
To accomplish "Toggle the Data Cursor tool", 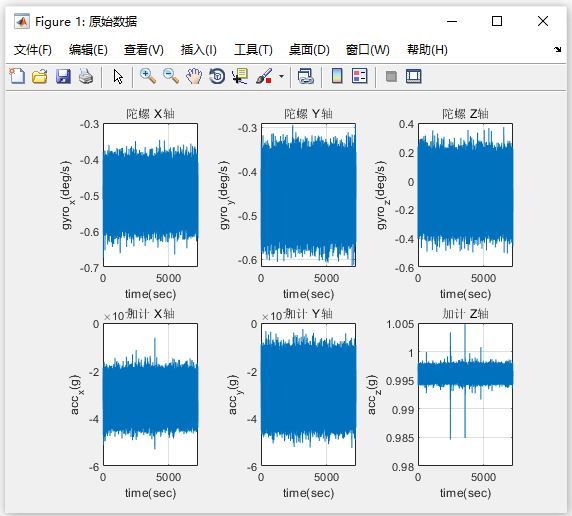I will tap(240, 77).
